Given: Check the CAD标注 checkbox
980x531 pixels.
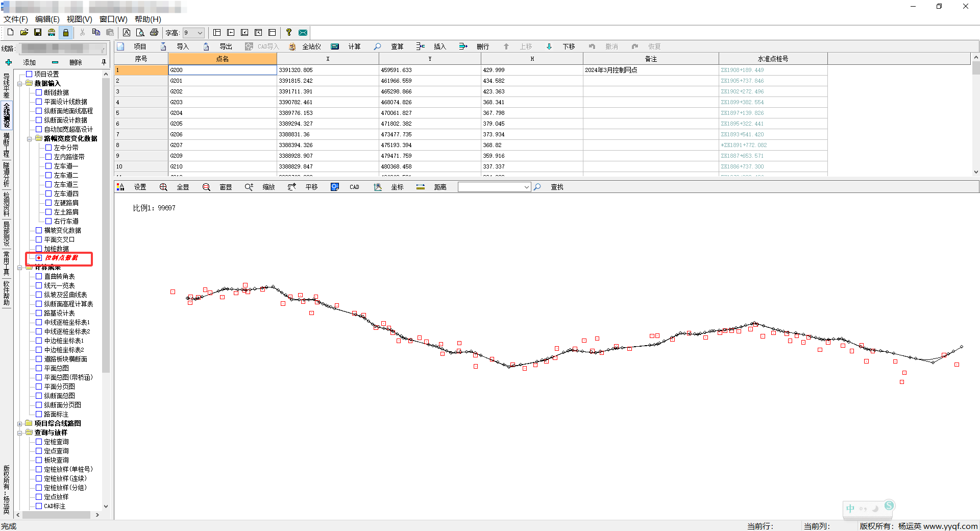Looking at the screenshot, I should [x=39, y=506].
